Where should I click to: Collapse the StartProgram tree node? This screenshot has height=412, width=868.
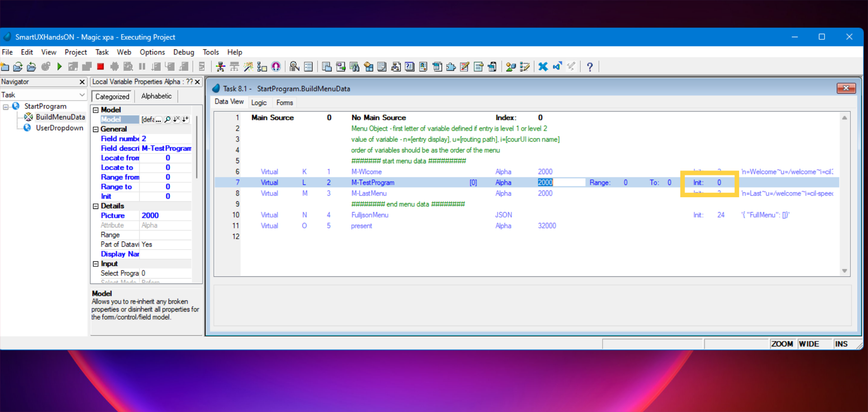point(6,107)
